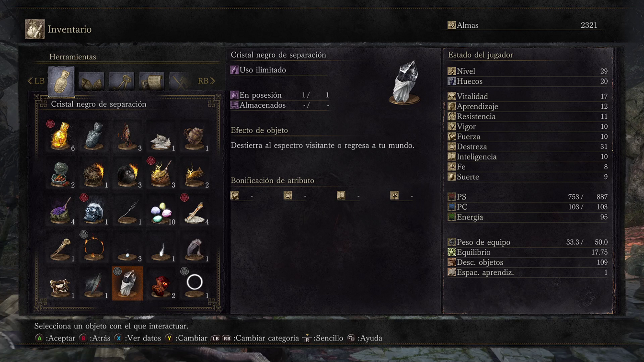Go to next category with RB arrow
Screen dimensions: 644x362
tap(207, 81)
